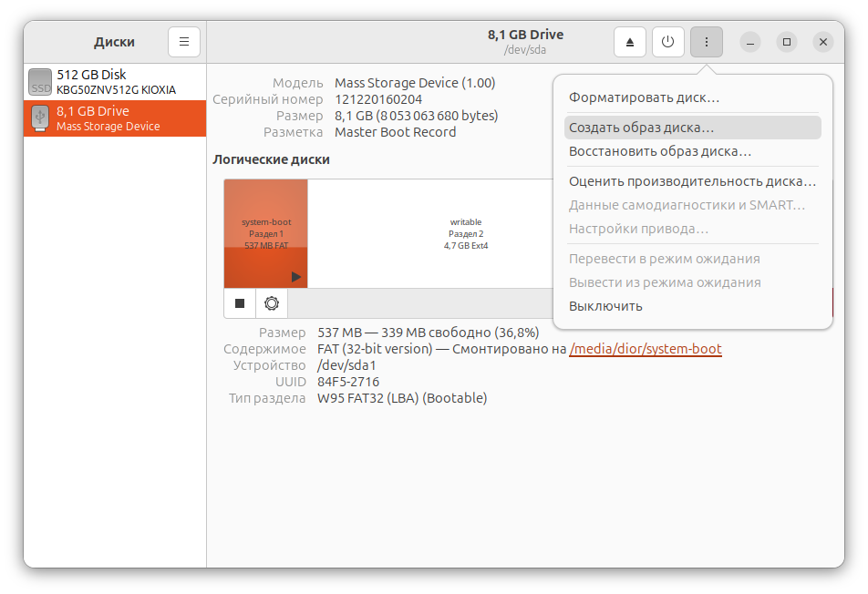Maximize the Disks window
This screenshot has height=594, width=868.
pyautogui.click(x=786, y=42)
